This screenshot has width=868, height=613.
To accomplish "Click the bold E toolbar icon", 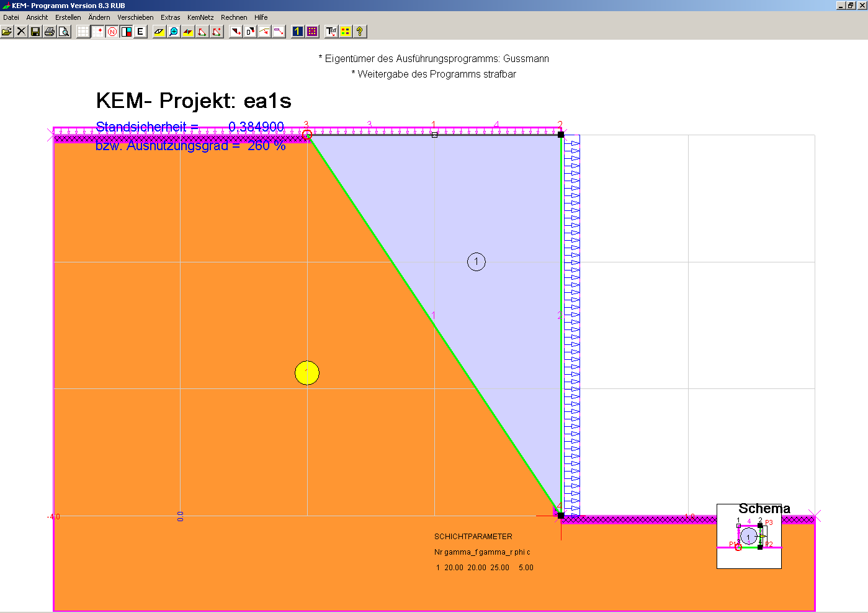I will tap(140, 31).
